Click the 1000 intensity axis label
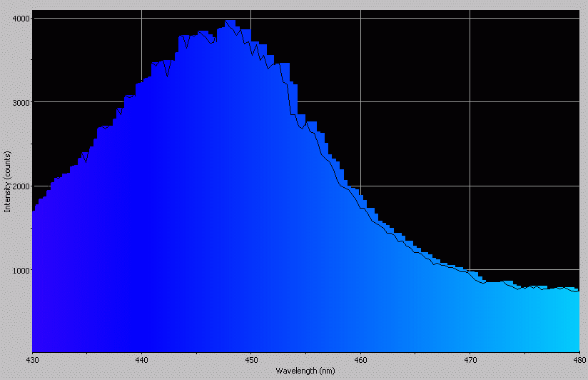Image resolution: width=588 pixels, height=380 pixels. coord(21,270)
